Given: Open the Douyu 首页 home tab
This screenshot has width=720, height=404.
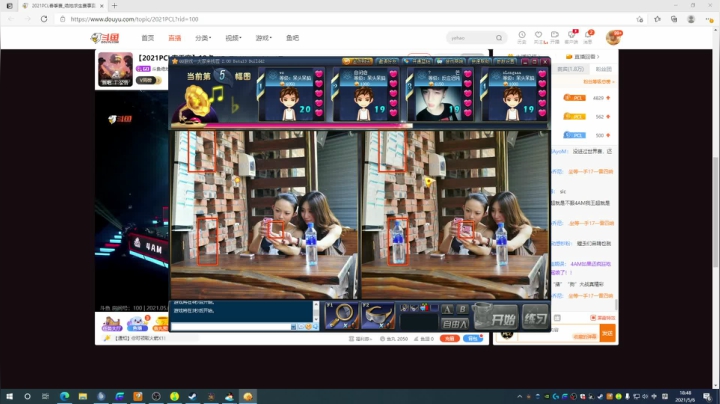Looking at the screenshot, I should (x=147, y=38).
